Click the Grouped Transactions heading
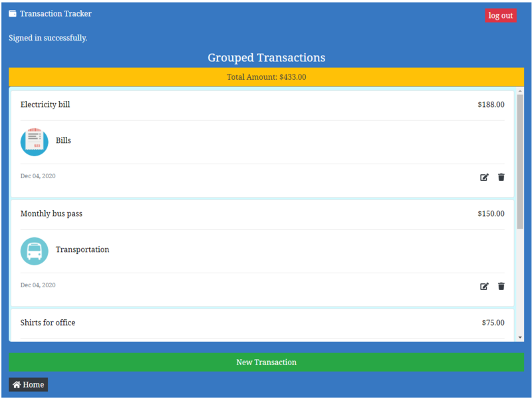Screen dimensions: 532x399 (x=267, y=58)
